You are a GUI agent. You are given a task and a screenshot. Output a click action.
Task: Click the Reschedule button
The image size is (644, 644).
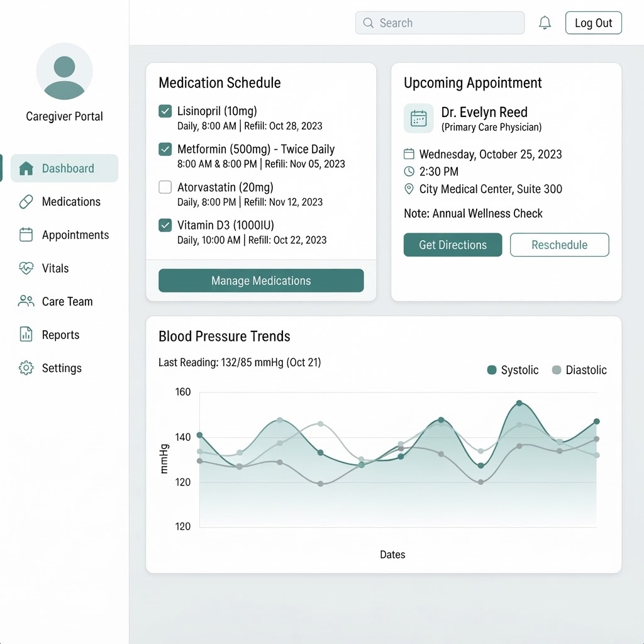[x=559, y=245]
